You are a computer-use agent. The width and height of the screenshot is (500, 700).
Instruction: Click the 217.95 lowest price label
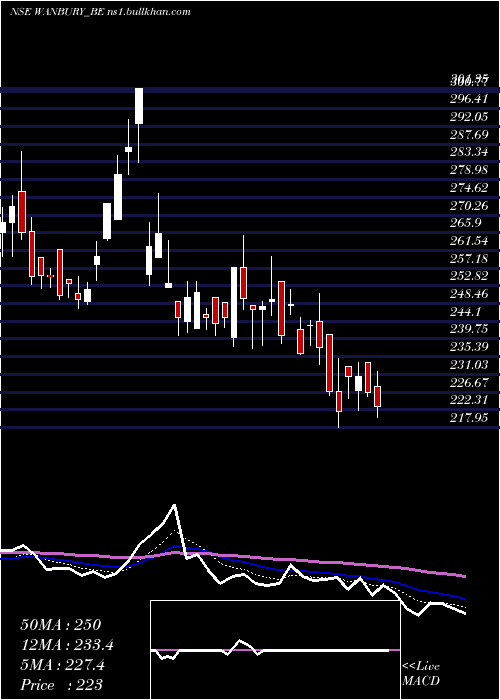tap(468, 418)
